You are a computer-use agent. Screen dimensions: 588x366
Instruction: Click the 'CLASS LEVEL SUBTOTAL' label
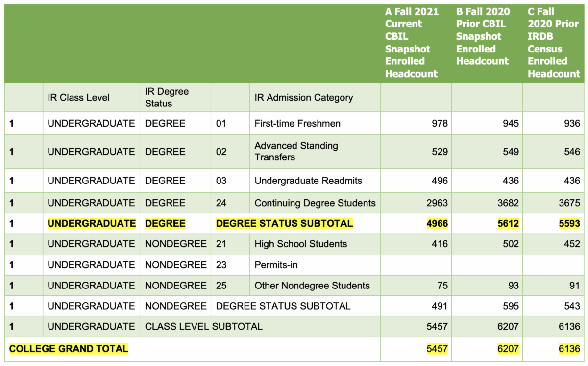tap(203, 326)
